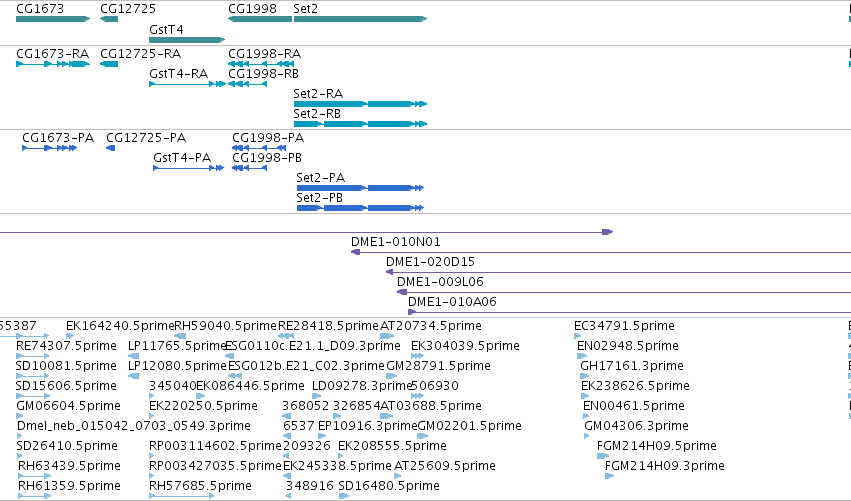The height and width of the screenshot is (501, 851).
Task: Select protein CG1998-PB
Action: [250, 168]
